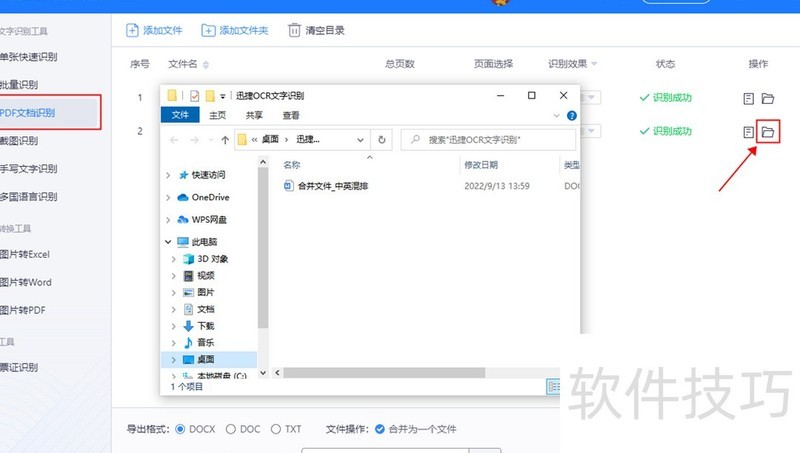Screen dimensions: 800x453
Task: Select DOCX export format
Action: 181,429
